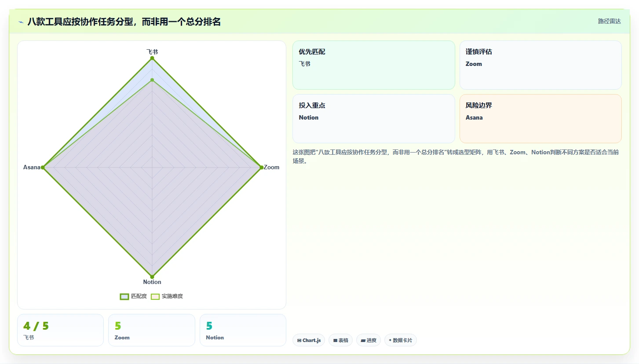The height and width of the screenshot is (364, 639).
Task: Click the sparkle icon in the 数据卡片 chip
Action: click(390, 340)
